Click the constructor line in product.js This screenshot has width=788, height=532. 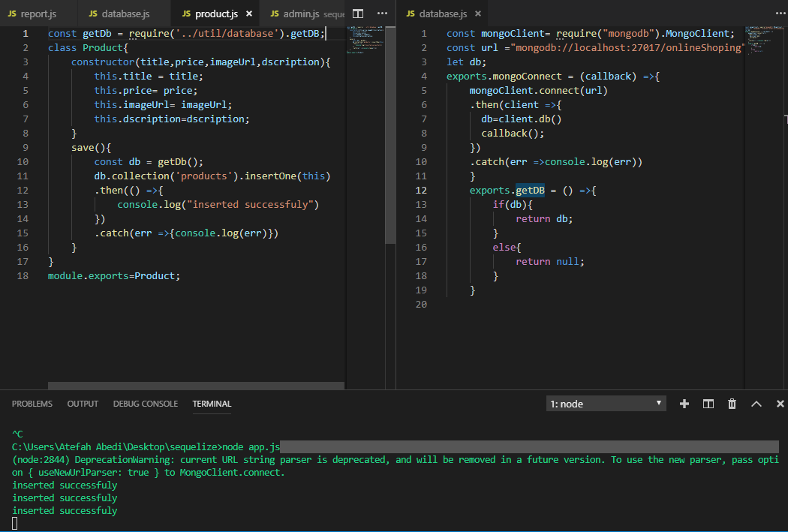pos(200,62)
